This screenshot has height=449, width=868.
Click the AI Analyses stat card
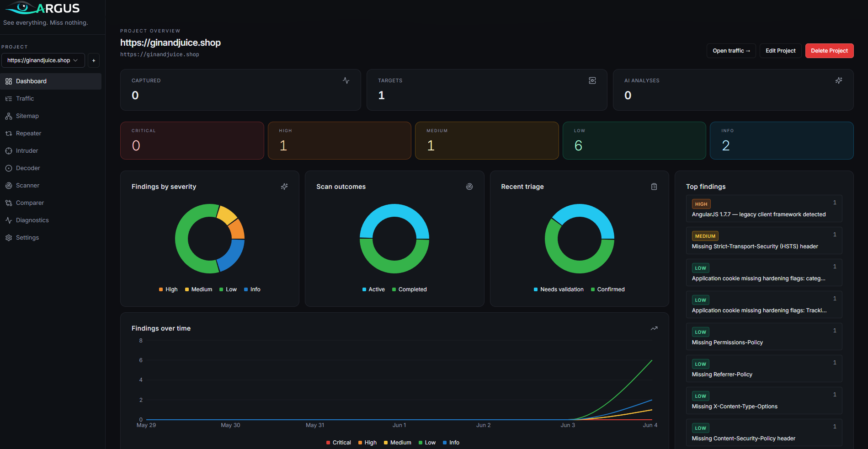pyautogui.click(x=733, y=90)
